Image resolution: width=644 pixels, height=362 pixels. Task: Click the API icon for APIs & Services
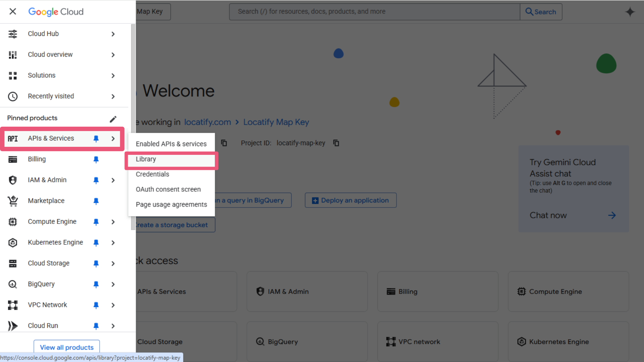13,138
